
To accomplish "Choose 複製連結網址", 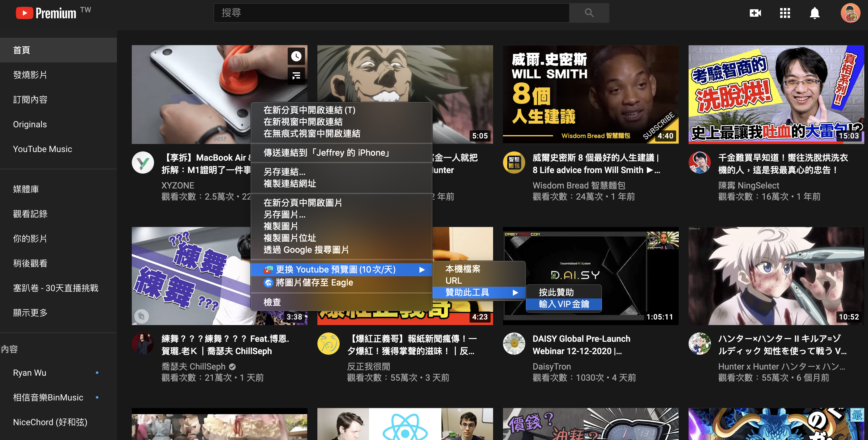I will (x=341, y=184).
